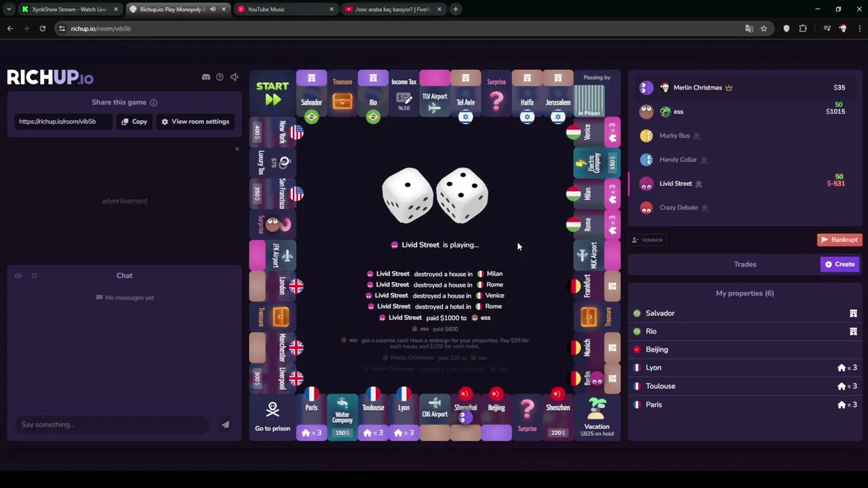Open View room settings
Image resolution: width=868 pixels, height=488 pixels.
(195, 121)
